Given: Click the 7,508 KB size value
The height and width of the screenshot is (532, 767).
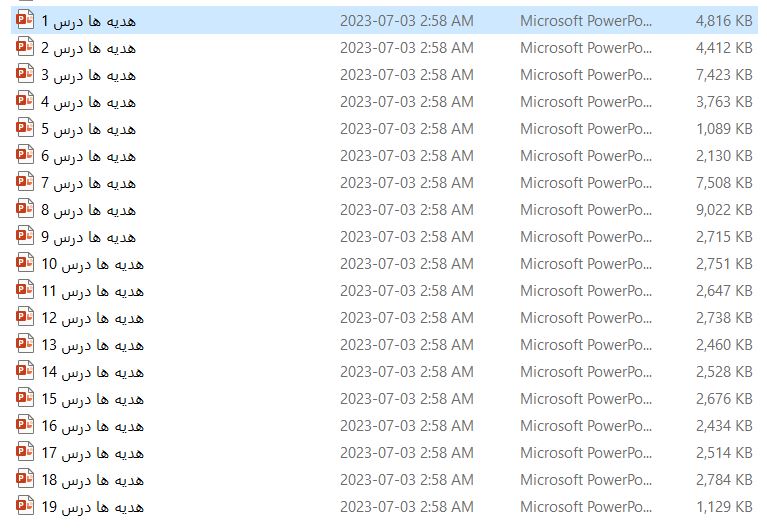Looking at the screenshot, I should [x=724, y=182].
